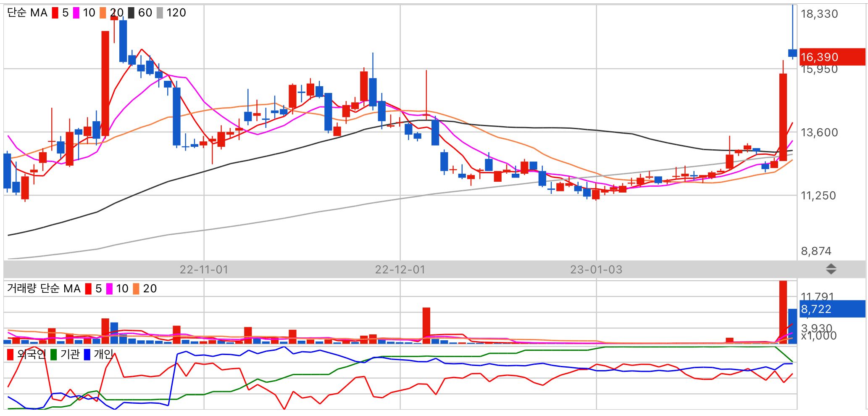This screenshot has height=416, width=868.
Task: Click the magenta MA 10 color swatch
Action: pos(76,13)
